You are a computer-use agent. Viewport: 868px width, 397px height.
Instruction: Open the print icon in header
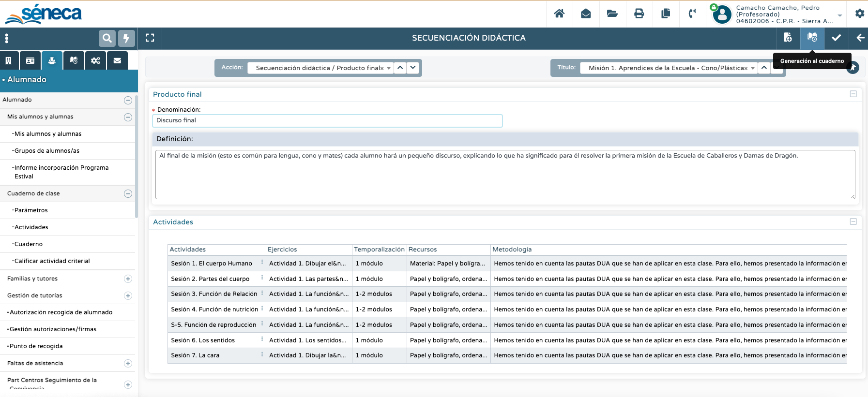tap(639, 14)
